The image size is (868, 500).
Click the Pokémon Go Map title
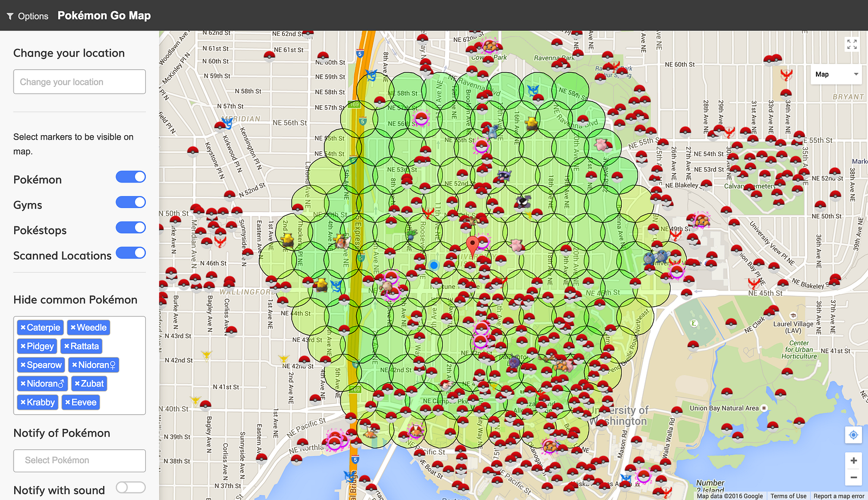(104, 16)
